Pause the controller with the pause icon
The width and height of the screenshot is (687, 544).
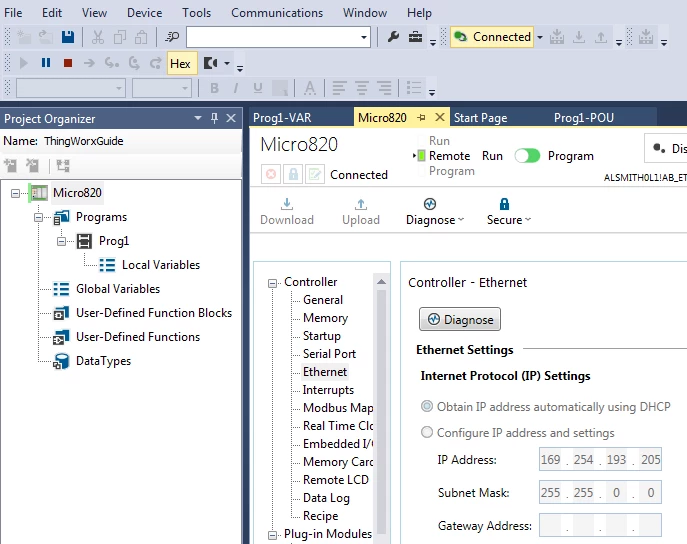pos(46,63)
